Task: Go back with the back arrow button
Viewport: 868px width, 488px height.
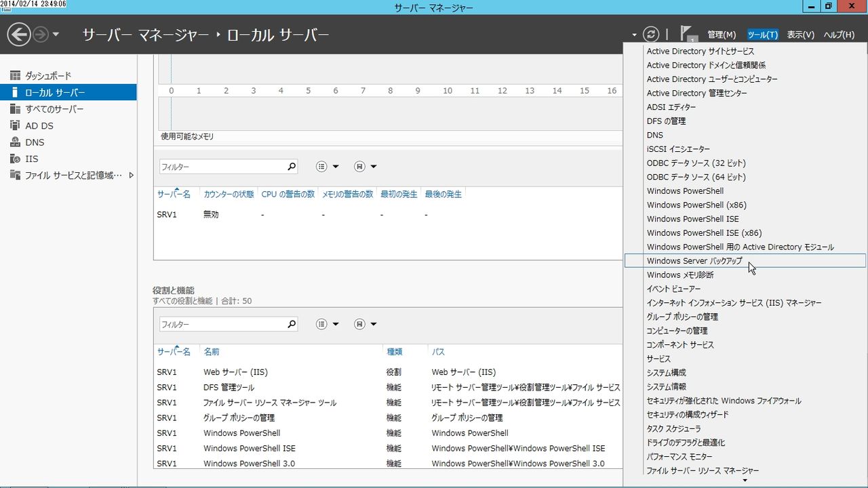Action: click(x=19, y=34)
